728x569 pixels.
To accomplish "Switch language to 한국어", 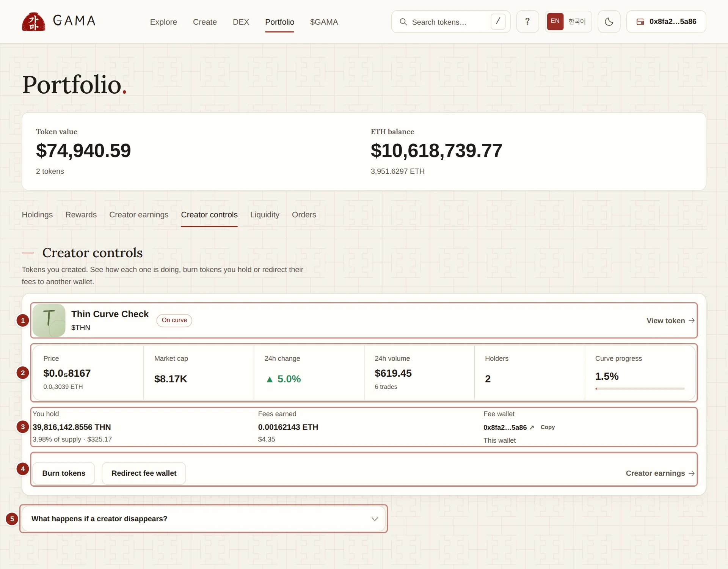I will [x=577, y=21].
